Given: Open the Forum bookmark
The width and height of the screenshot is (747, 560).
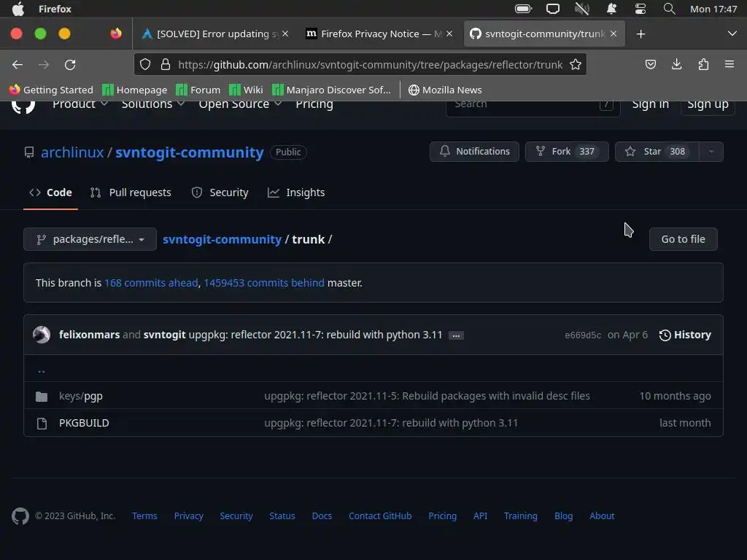Looking at the screenshot, I should pyautogui.click(x=198, y=90).
